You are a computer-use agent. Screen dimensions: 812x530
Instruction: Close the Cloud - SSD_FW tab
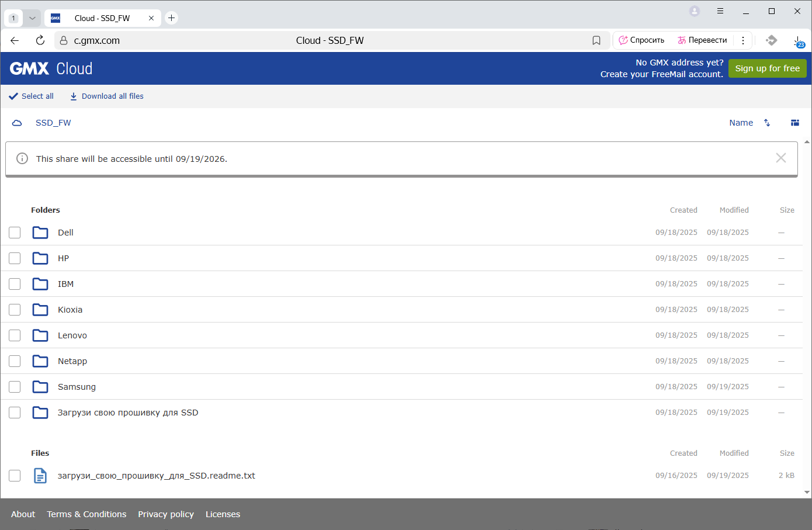tap(151, 18)
